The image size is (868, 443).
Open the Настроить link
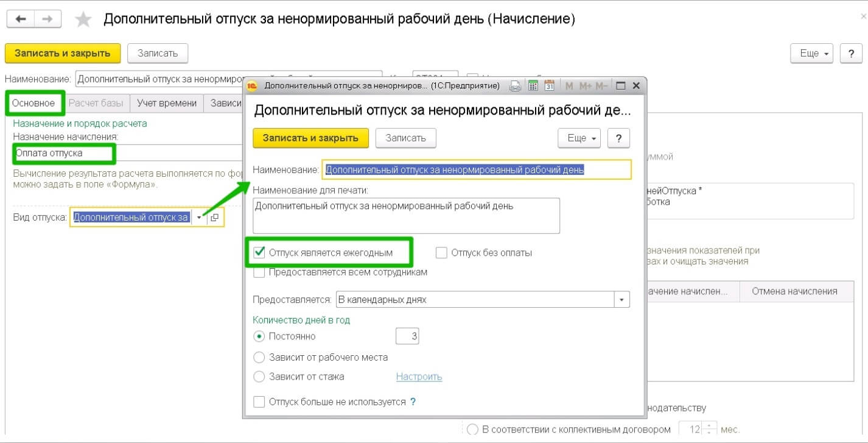point(419,377)
